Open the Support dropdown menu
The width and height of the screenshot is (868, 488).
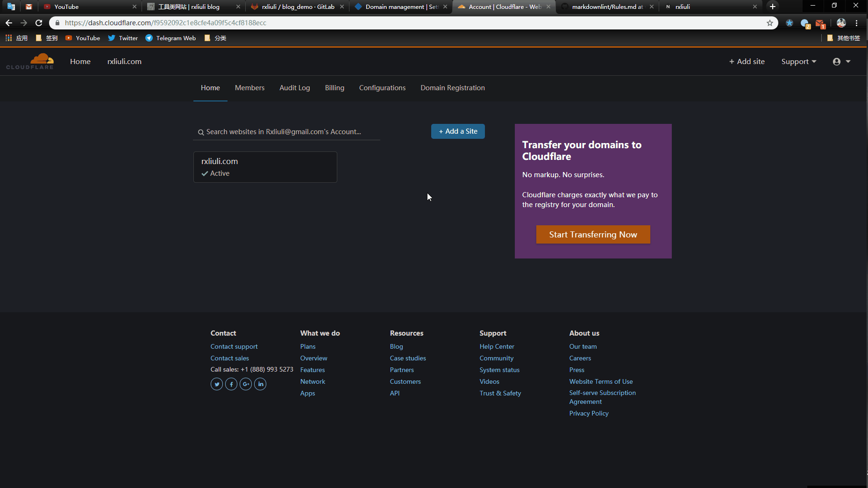(x=799, y=62)
